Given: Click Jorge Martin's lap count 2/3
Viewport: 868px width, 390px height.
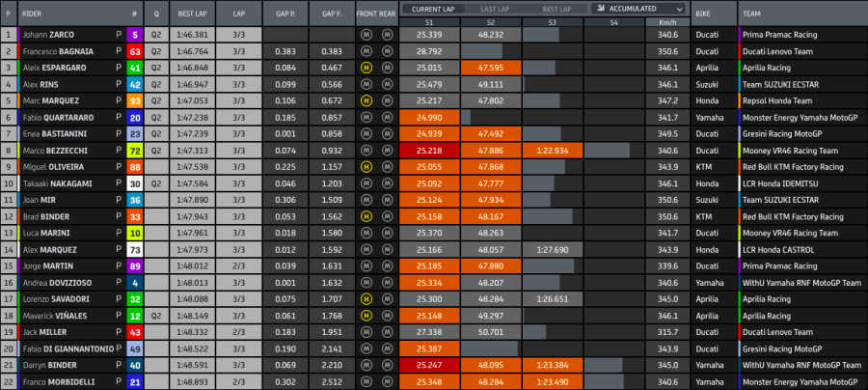Looking at the screenshot, I should coord(238,266).
